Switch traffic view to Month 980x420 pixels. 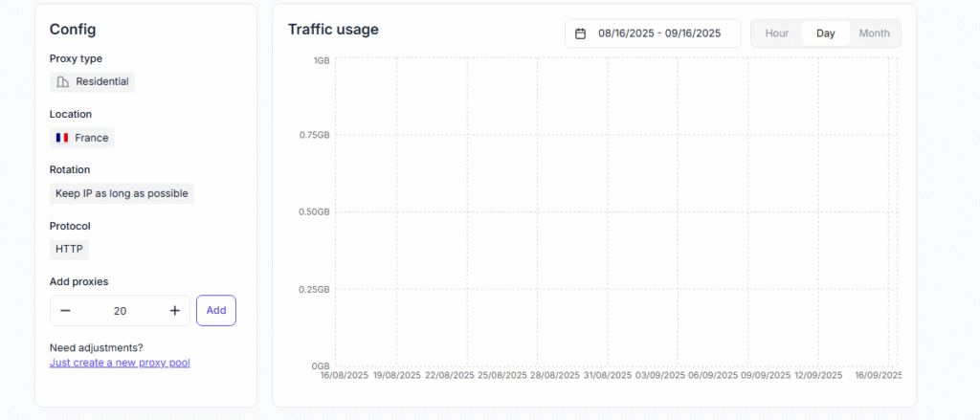(x=875, y=33)
